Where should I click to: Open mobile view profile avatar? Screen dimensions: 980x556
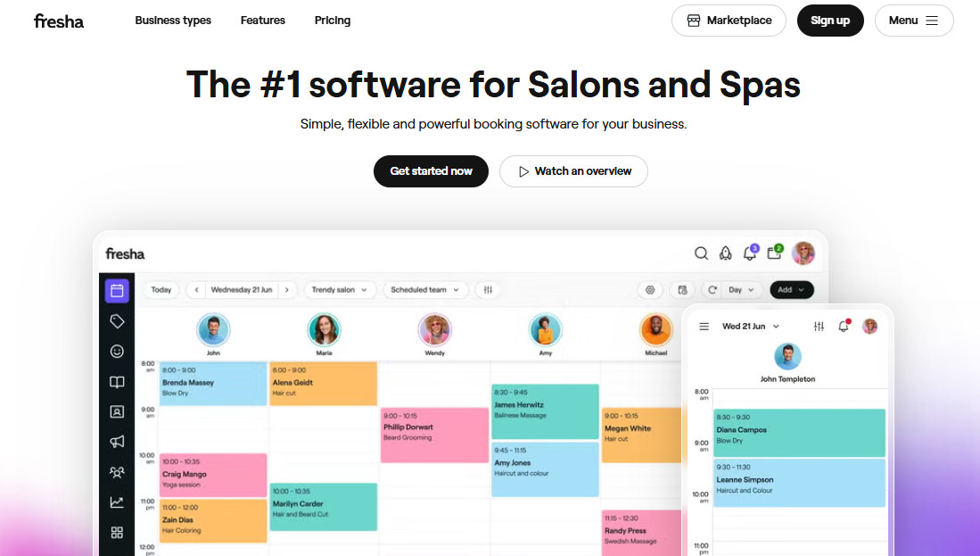[x=870, y=326]
